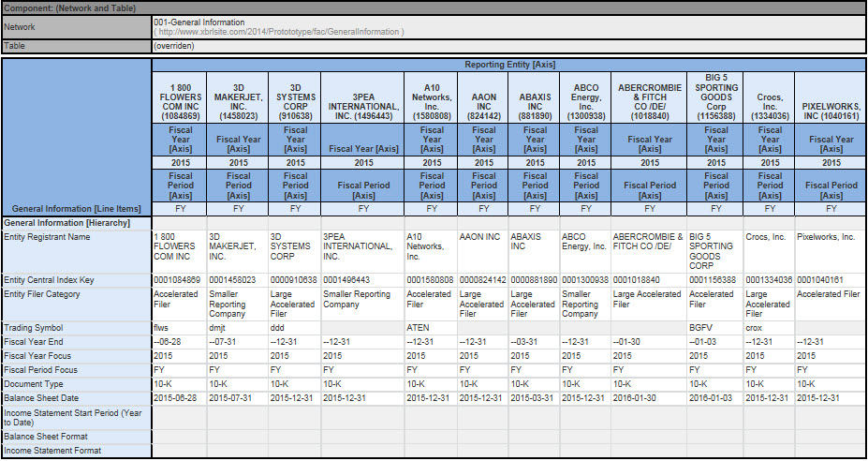Select the trading symbol 'ddd'
The width and height of the screenshot is (868, 461).
click(x=277, y=328)
